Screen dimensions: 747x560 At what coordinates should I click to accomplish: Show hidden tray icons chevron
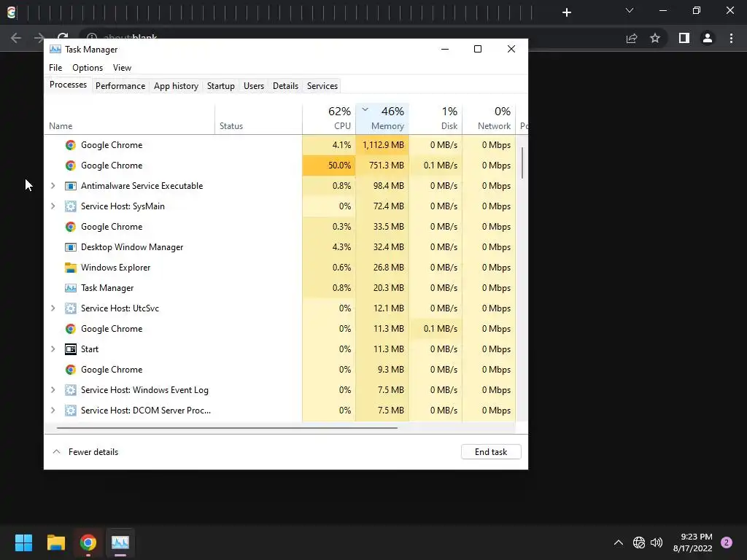click(619, 542)
